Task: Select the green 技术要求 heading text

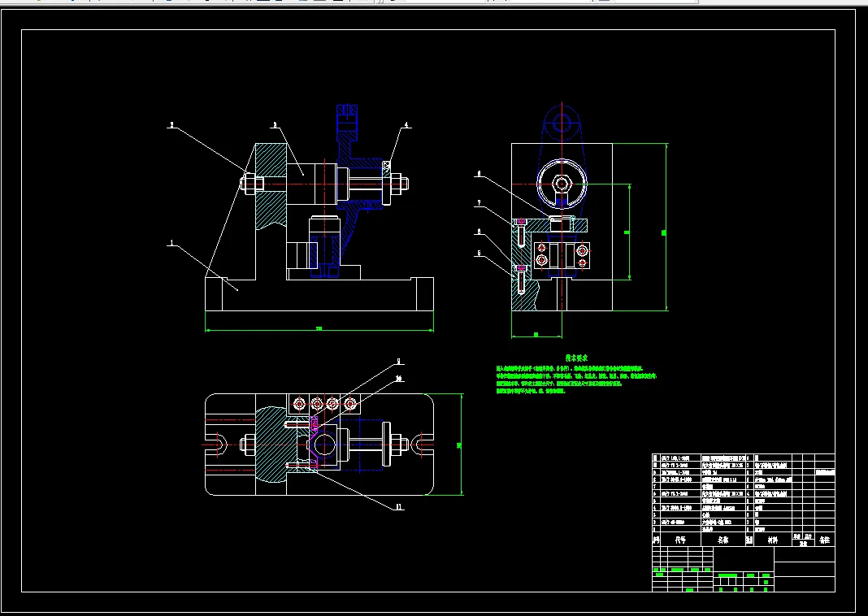Action: 576,358
